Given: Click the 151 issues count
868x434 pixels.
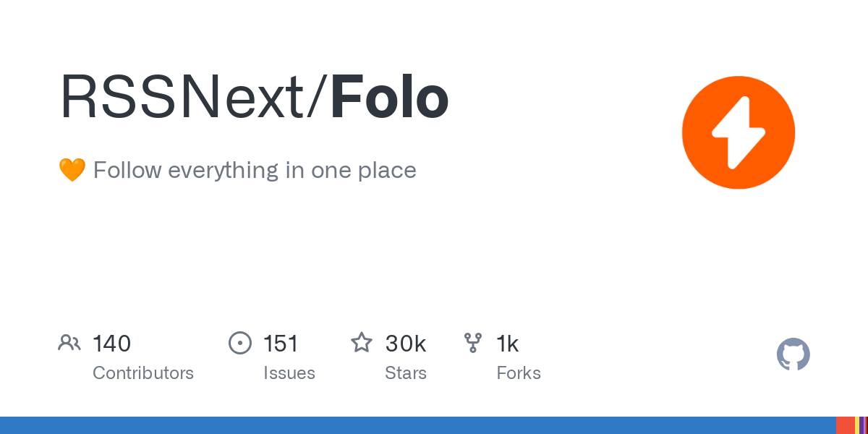Looking at the screenshot, I should coord(281,344).
